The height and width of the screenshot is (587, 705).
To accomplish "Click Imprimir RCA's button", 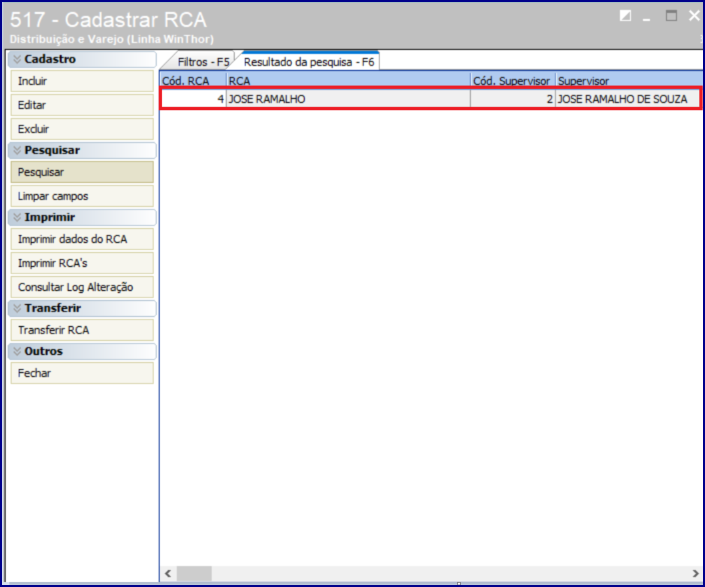I will 82,263.
